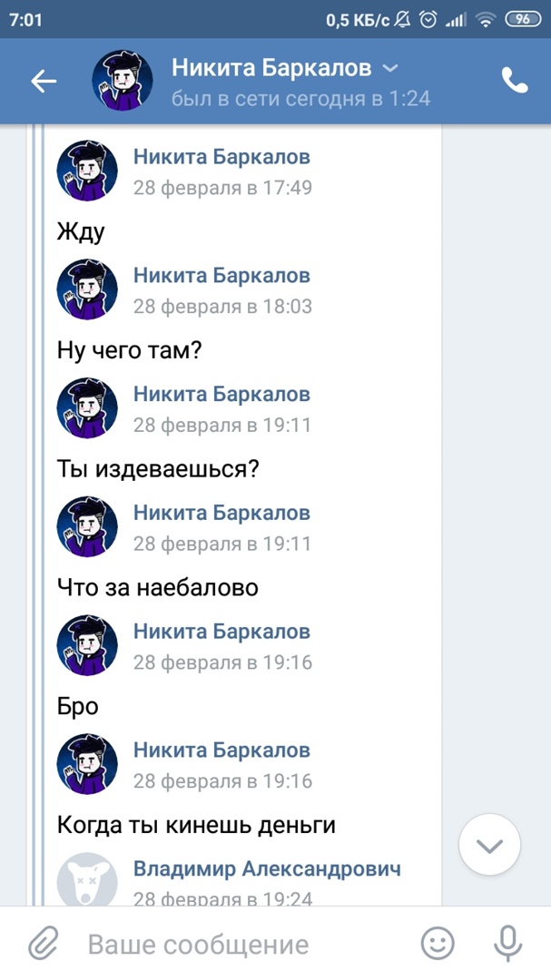Tap the battery indicator in status bar
The width and height of the screenshot is (551, 980).
[x=522, y=20]
